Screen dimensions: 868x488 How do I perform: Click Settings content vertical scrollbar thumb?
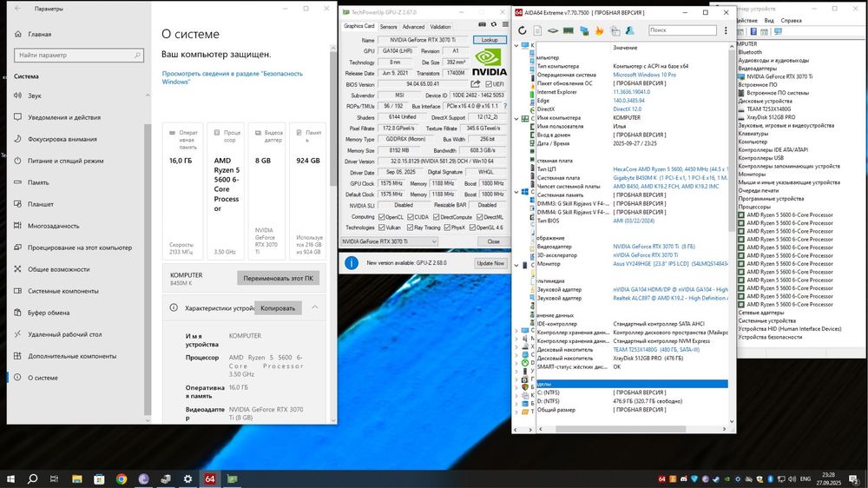pyautogui.click(x=332, y=120)
